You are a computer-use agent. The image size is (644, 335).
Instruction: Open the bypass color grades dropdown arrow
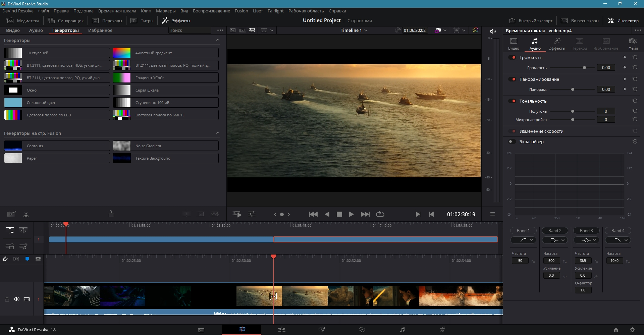coord(445,30)
